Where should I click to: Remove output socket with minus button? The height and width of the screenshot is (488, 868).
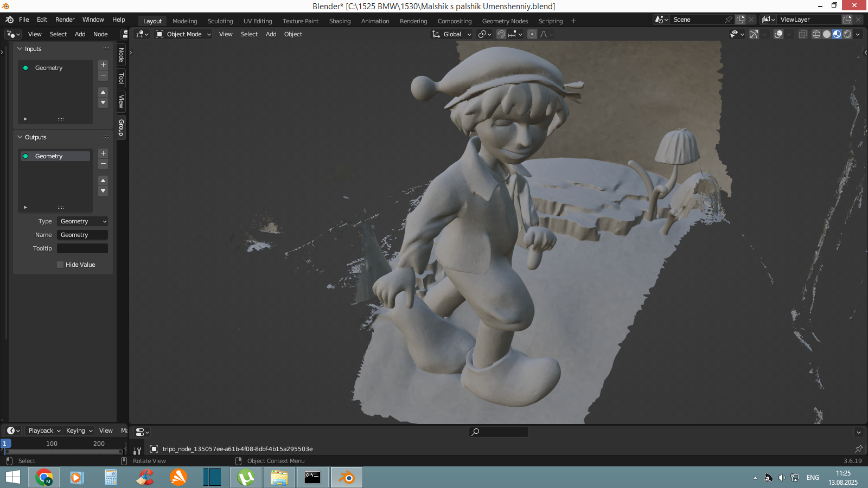[x=103, y=164]
